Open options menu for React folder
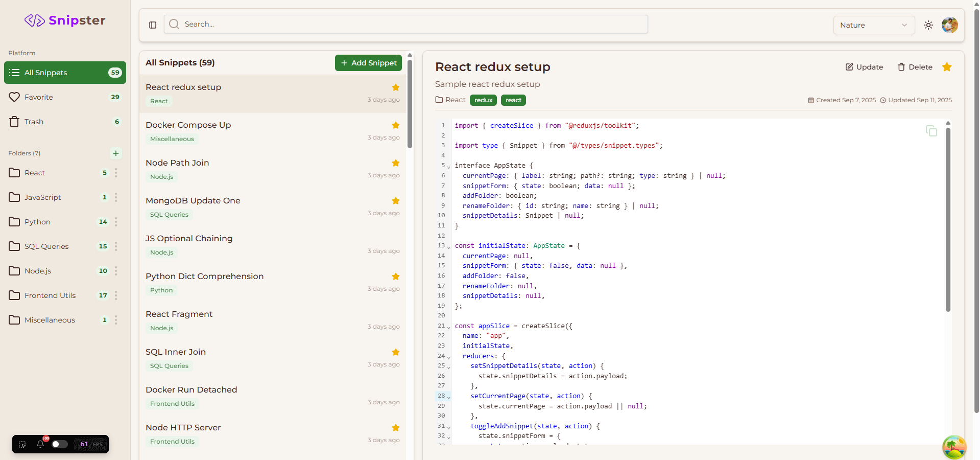 pos(116,173)
